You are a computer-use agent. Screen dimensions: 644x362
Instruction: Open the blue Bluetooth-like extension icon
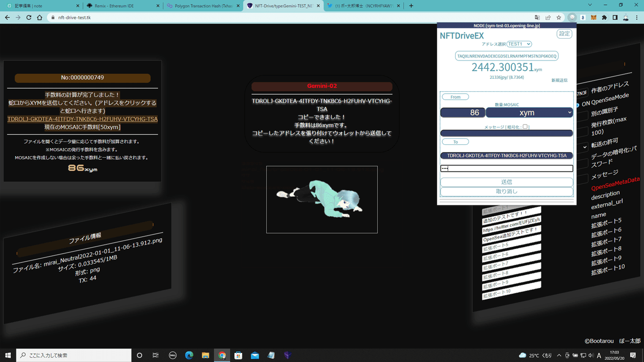pyautogui.click(x=583, y=17)
